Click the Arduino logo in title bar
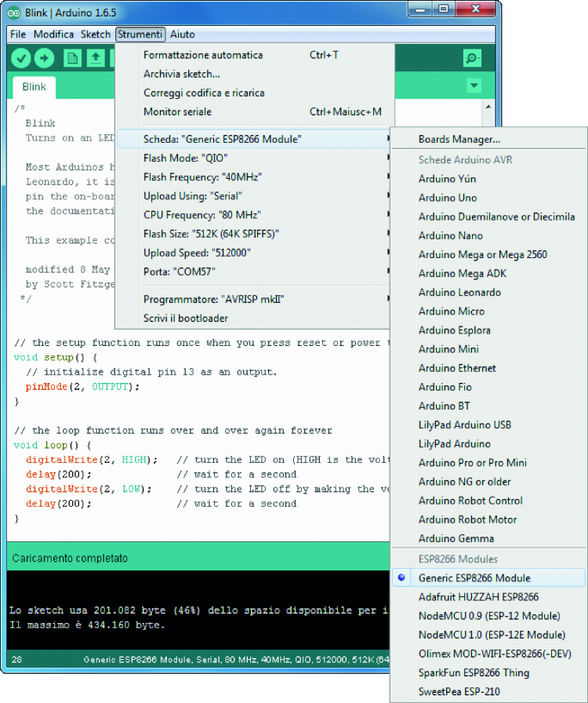Viewport: 588px width, 703px height. pos(14,13)
